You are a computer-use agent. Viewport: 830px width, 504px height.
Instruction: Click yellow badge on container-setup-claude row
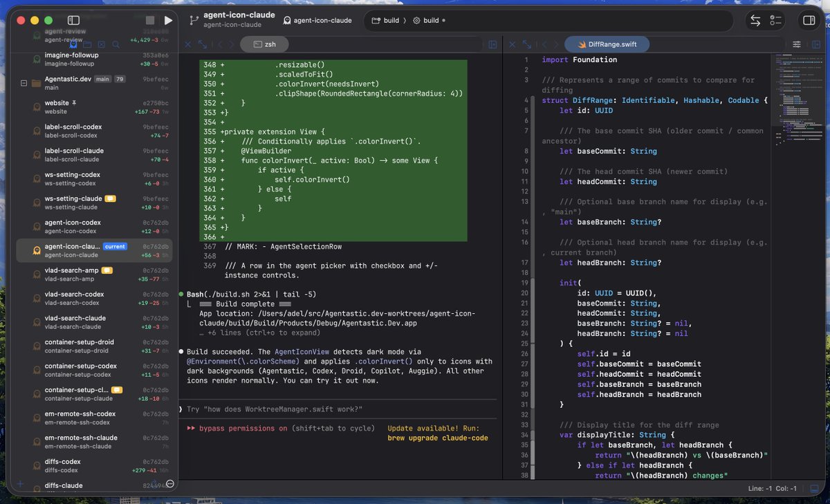pyautogui.click(x=117, y=390)
